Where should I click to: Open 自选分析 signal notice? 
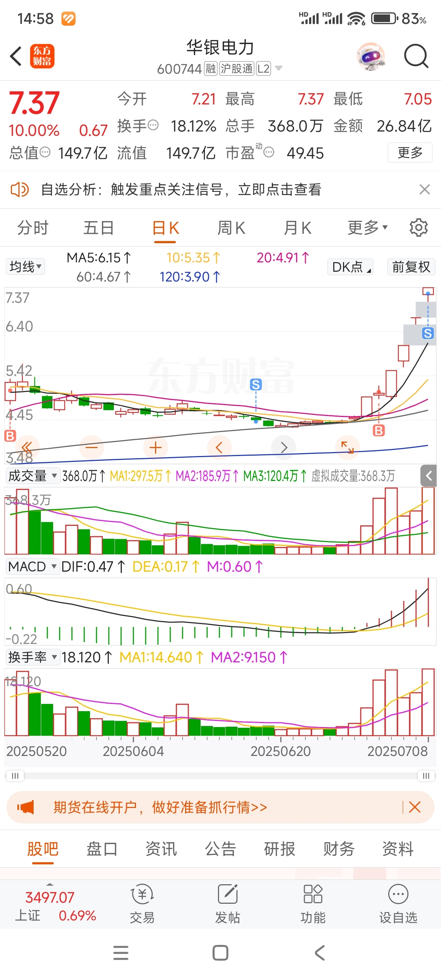point(181,189)
